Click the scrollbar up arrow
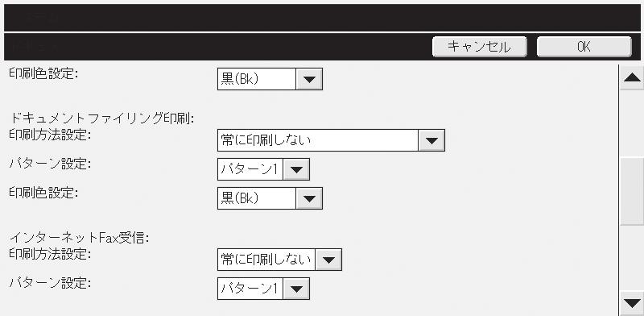Viewport: 644px width, 316px height. pos(632,77)
